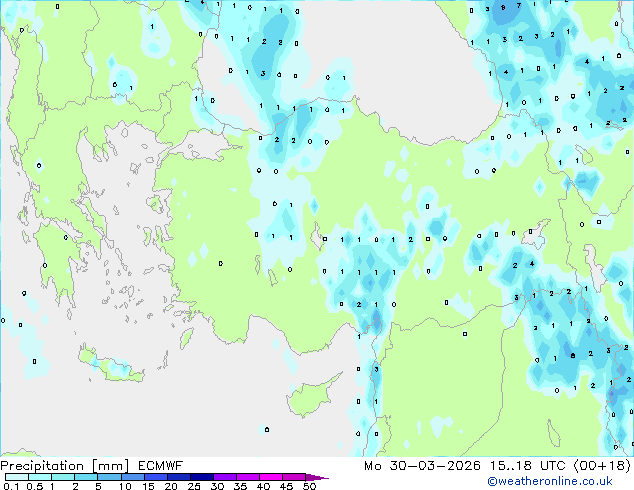Click the legend label '0.5'
This screenshot has width=634, height=490.
tap(35, 486)
